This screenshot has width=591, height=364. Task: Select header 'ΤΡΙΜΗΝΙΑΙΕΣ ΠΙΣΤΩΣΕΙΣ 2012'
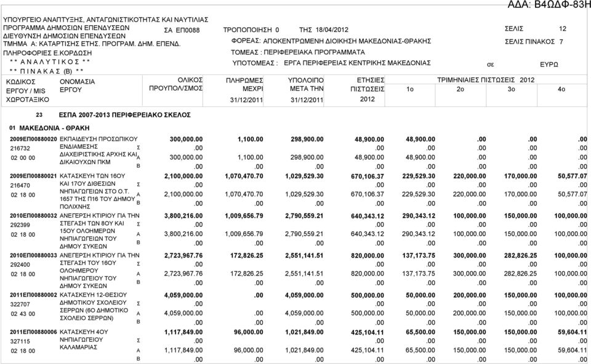(486, 80)
